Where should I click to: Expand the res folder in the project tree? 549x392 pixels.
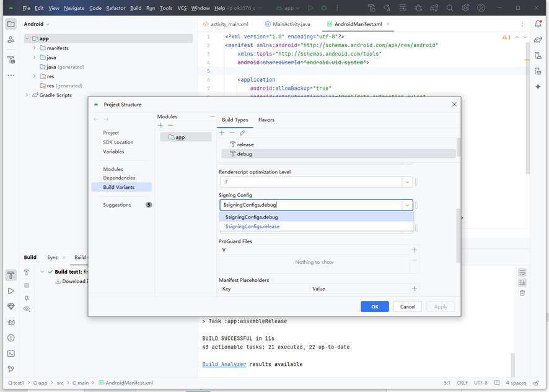coord(34,76)
